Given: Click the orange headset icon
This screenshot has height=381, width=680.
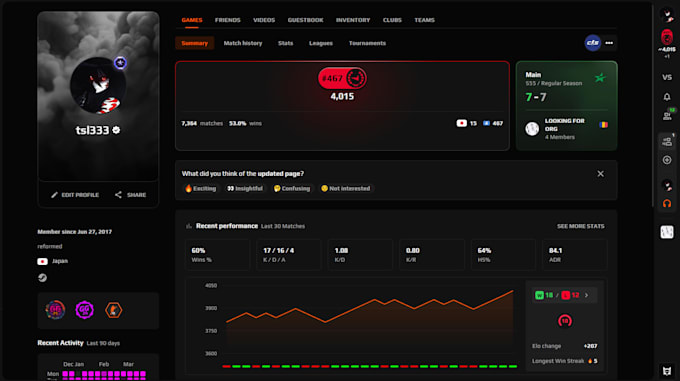Looking at the screenshot, I should [x=667, y=203].
